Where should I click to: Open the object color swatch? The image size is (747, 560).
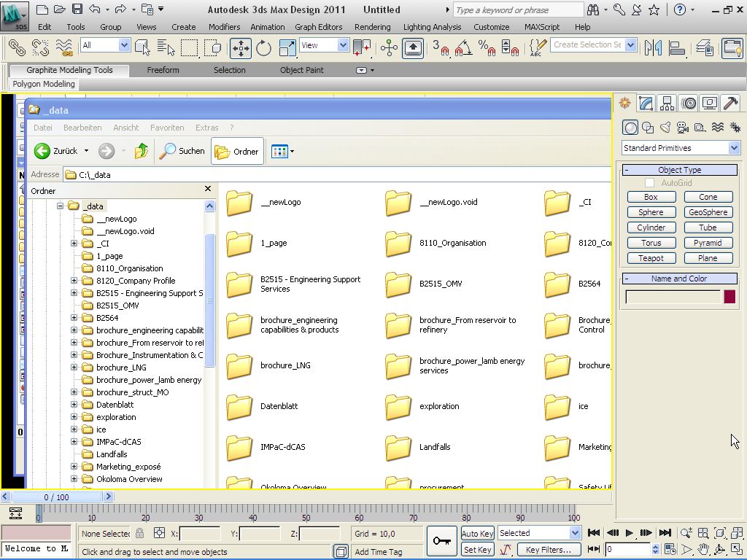729,297
